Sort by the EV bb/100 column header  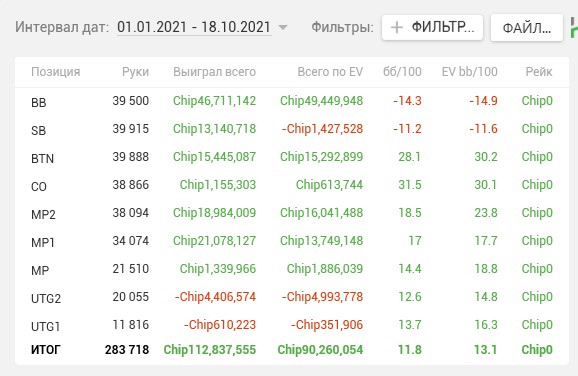470,72
